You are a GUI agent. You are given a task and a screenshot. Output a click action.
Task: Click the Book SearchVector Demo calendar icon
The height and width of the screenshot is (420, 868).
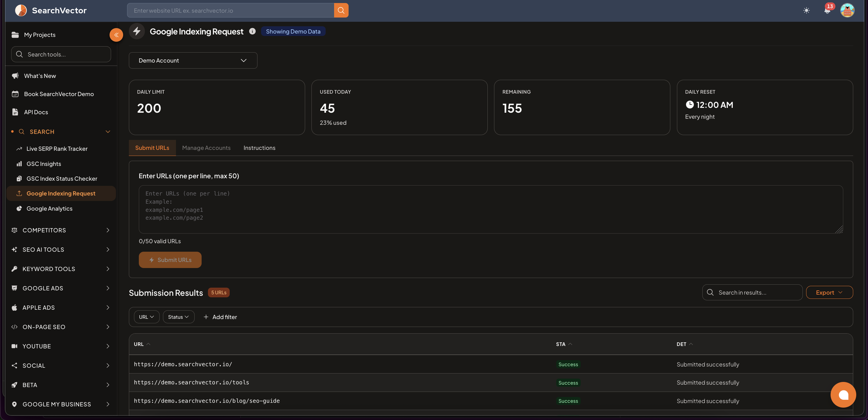15,94
